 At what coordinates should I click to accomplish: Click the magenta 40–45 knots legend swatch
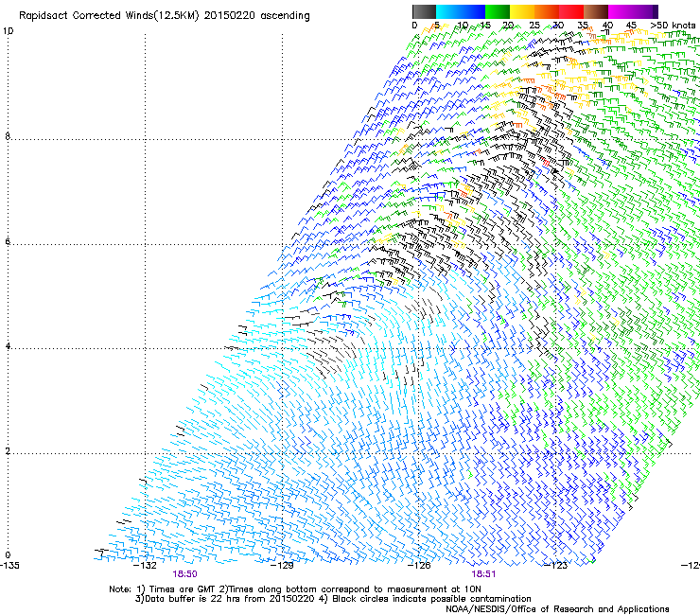pos(621,11)
